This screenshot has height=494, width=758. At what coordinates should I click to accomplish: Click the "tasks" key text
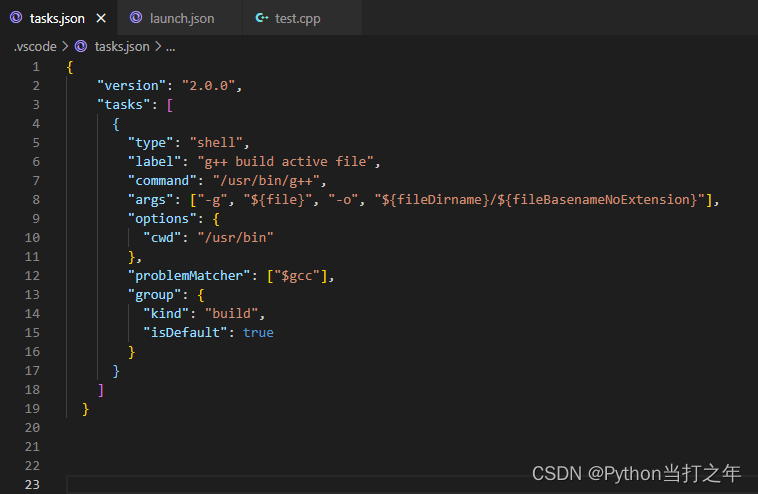(x=124, y=104)
